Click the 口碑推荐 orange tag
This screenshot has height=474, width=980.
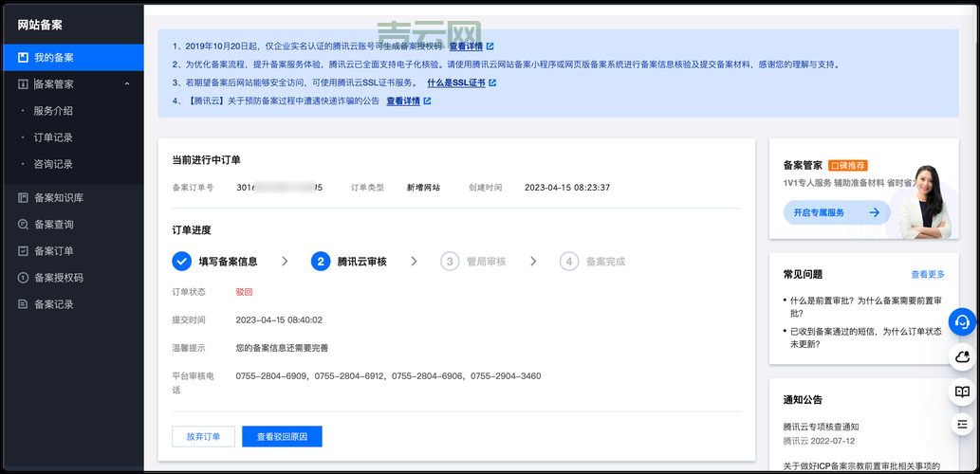click(x=847, y=166)
